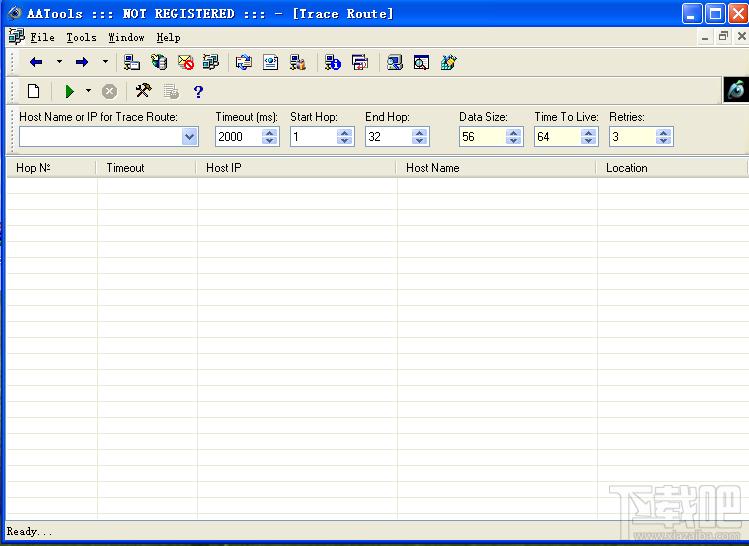This screenshot has height=546, width=749.
Task: Open the grid with pencil Registry Cleaner icon
Action: pos(449,62)
